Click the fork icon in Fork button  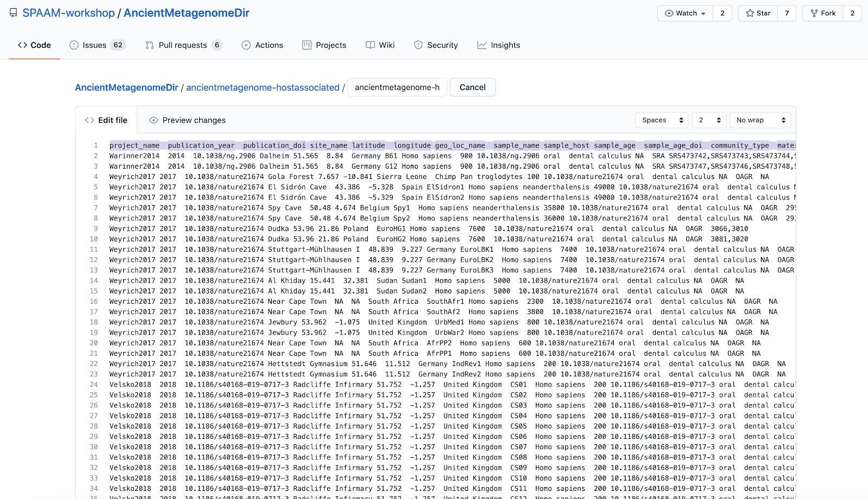click(814, 13)
